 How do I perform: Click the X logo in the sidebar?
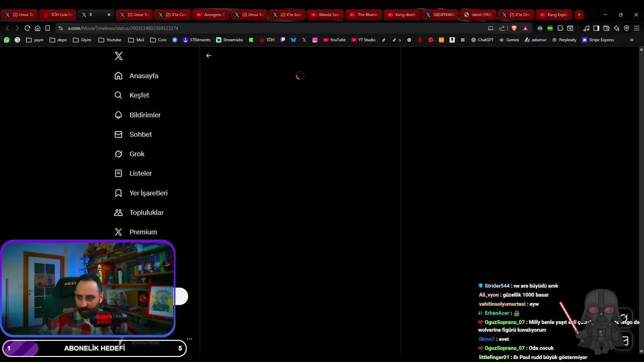tap(119, 56)
